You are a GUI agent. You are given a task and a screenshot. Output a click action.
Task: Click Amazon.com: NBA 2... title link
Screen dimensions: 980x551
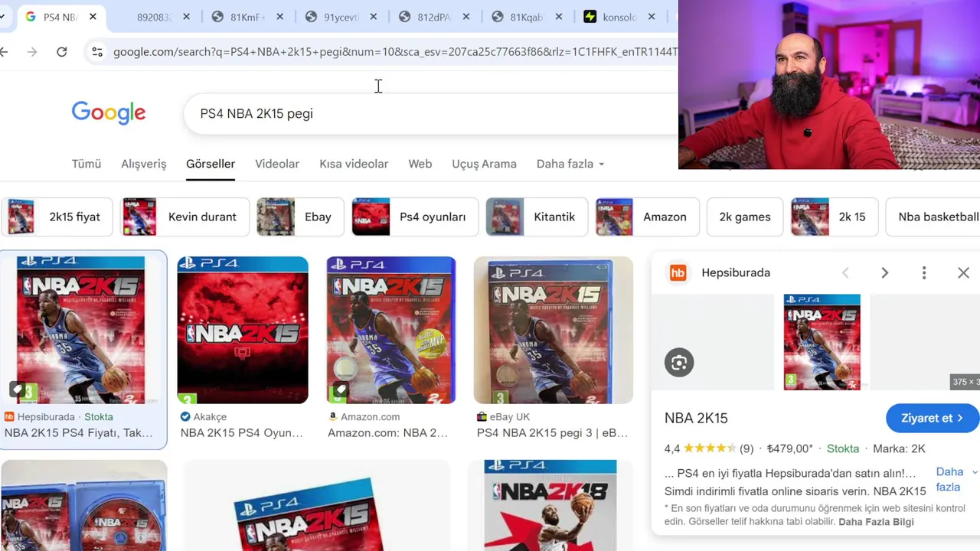pos(388,433)
